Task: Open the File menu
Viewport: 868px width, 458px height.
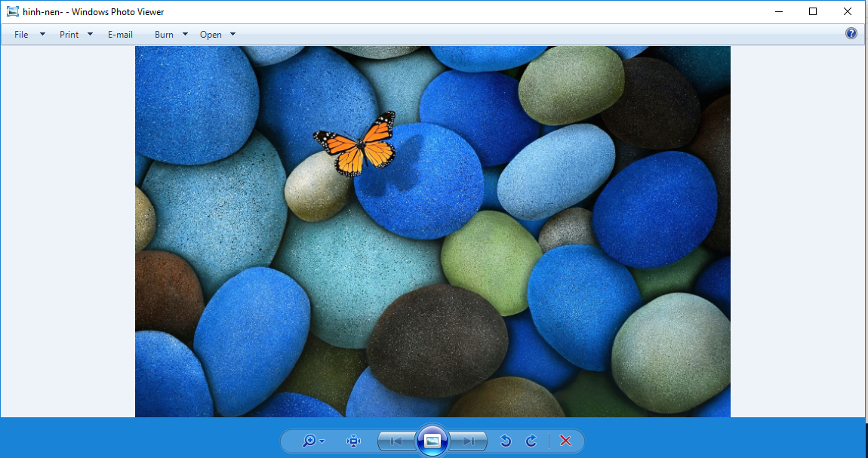Action: 21,34
